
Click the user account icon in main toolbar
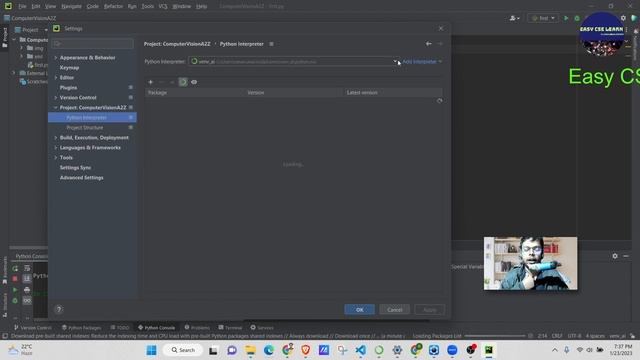coord(514,18)
